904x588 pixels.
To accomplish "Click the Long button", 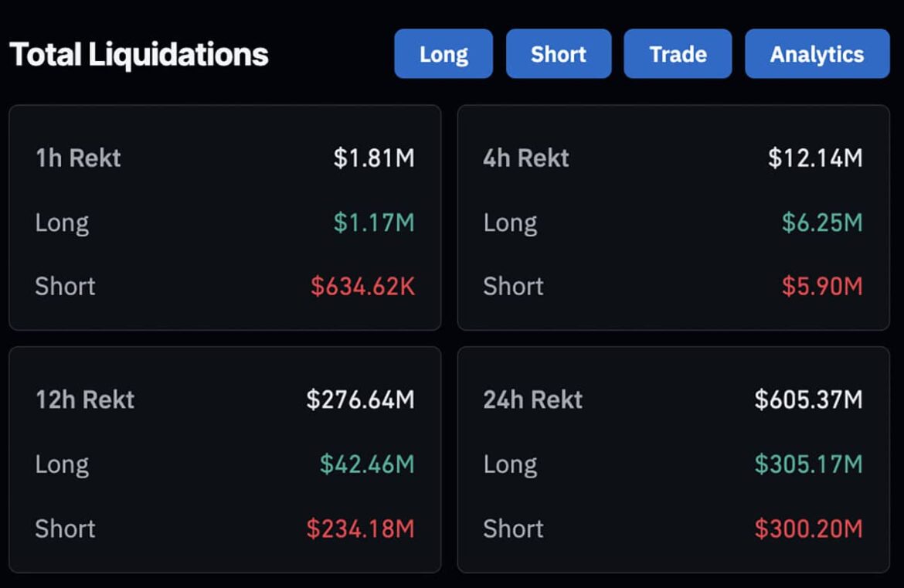I will click(444, 54).
